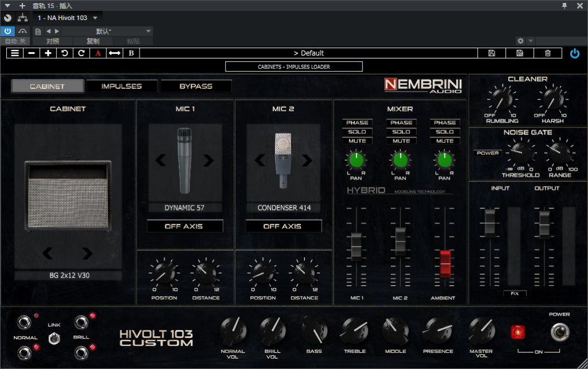Toggle MUTE for AMBIENT channel
This screenshot has height=369, width=588.
tap(445, 141)
